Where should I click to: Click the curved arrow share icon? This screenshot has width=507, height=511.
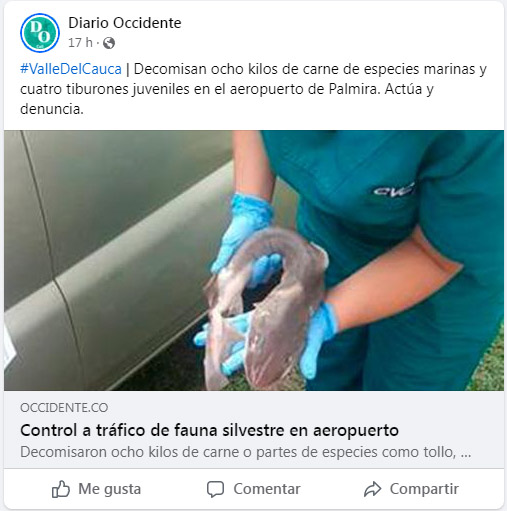click(x=372, y=489)
